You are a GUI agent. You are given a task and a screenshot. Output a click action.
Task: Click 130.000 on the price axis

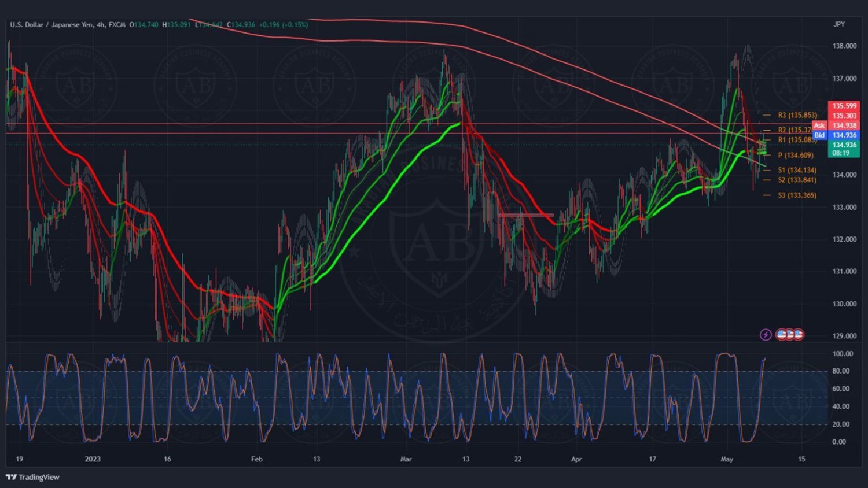(x=844, y=304)
